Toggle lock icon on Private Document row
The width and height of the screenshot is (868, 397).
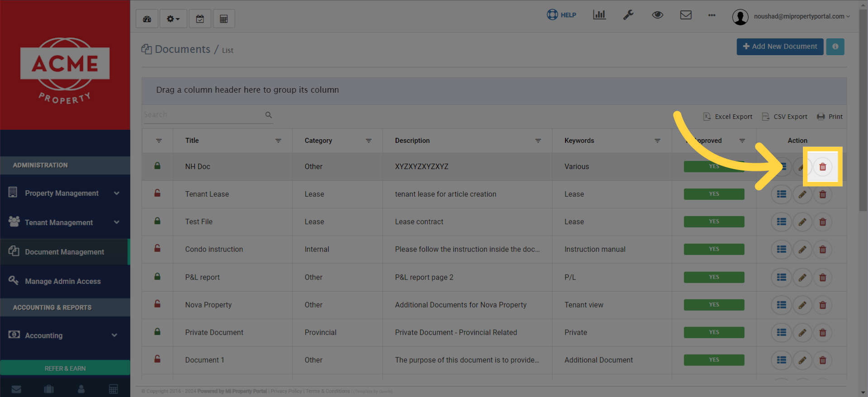(x=157, y=331)
